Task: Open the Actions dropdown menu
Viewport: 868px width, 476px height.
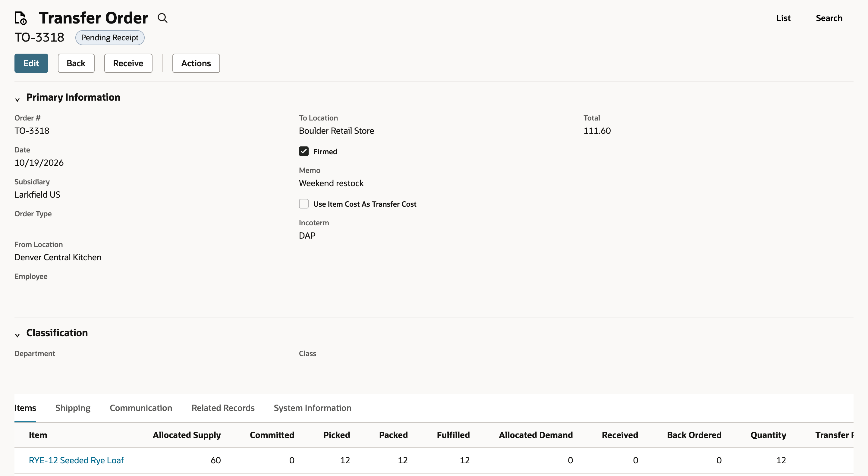Action: 196,63
